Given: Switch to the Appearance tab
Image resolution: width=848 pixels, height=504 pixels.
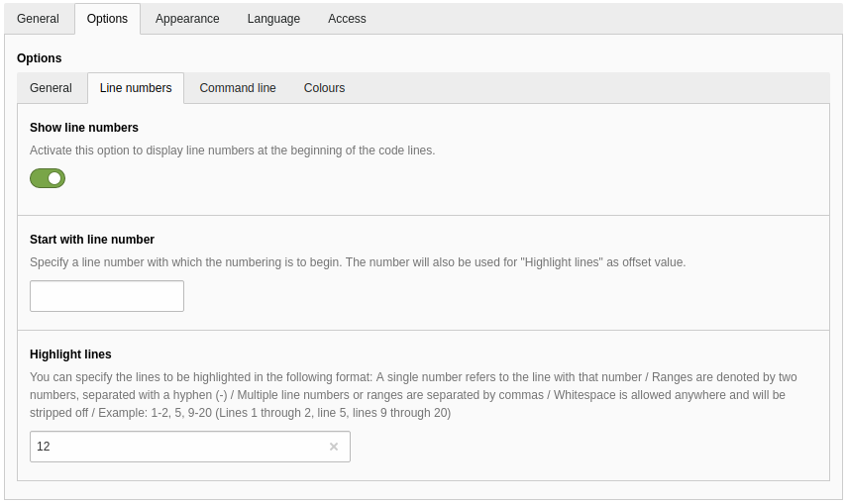Looking at the screenshot, I should (x=187, y=19).
